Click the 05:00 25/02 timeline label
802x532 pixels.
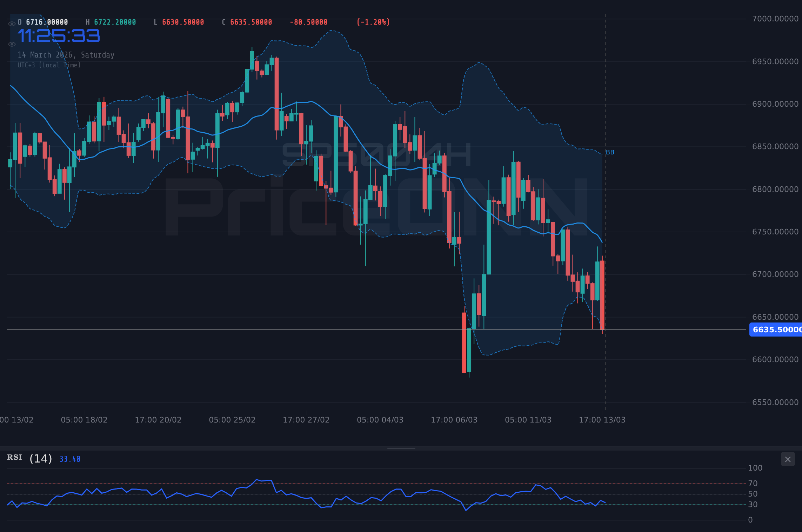233,420
